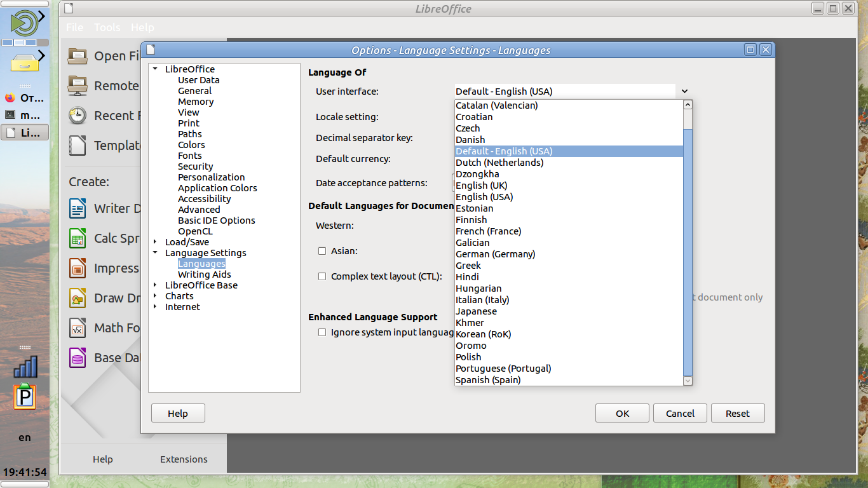This screenshot has height=488, width=868.
Task: Open the terminal taskbar entry
Action: 25,115
